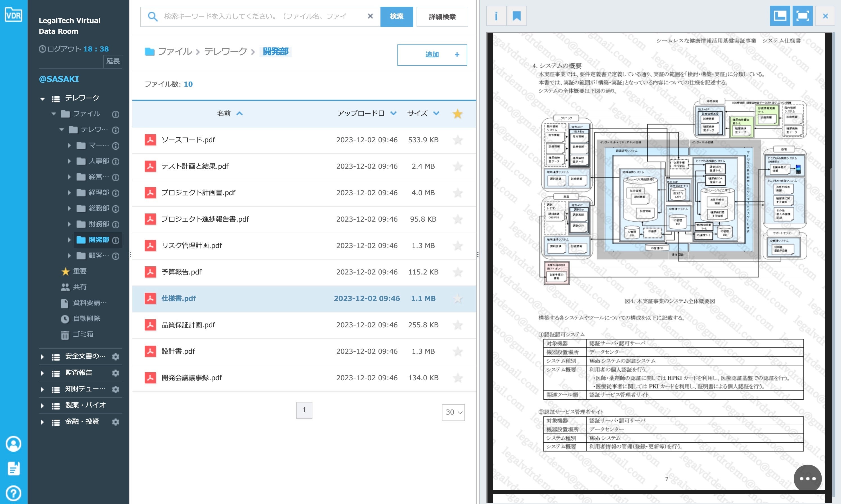This screenshot has width=841, height=504.
Task: Mark 開発会議議事録.pdf as important
Action: 458,378
